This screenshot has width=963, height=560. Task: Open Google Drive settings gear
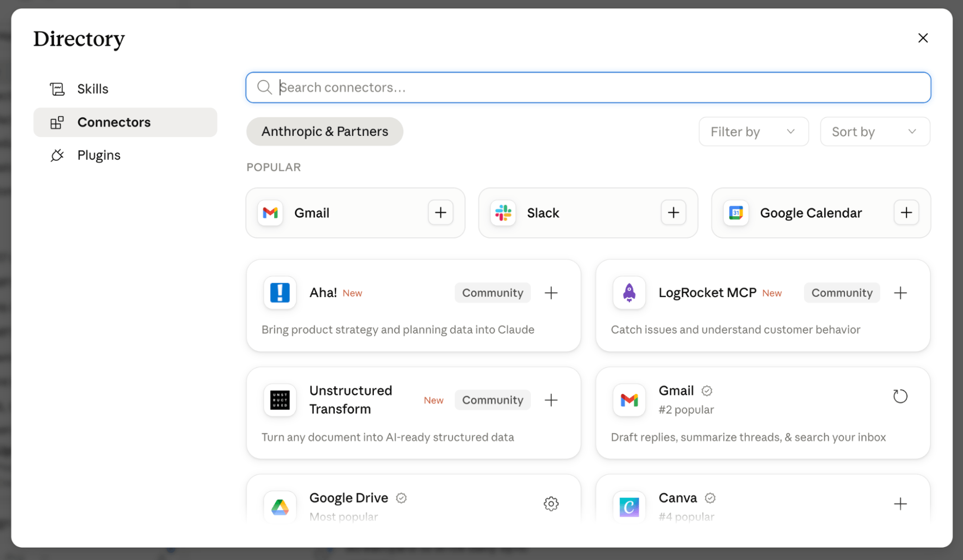tap(551, 504)
